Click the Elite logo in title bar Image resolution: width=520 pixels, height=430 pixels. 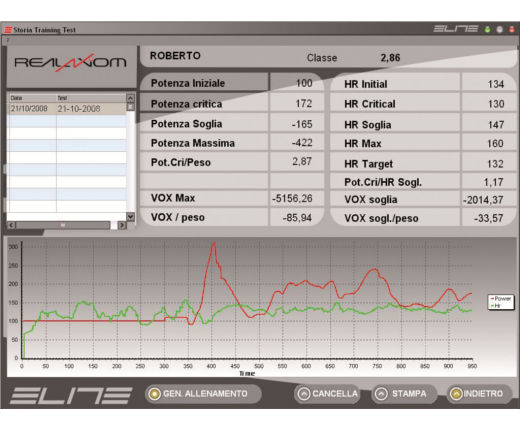coord(456,29)
